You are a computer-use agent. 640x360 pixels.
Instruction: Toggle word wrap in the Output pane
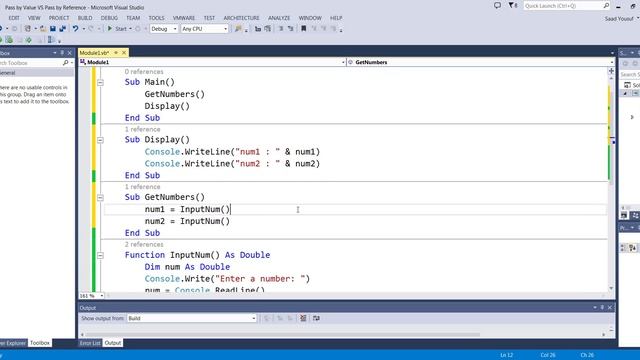pyautogui.click(x=316, y=318)
